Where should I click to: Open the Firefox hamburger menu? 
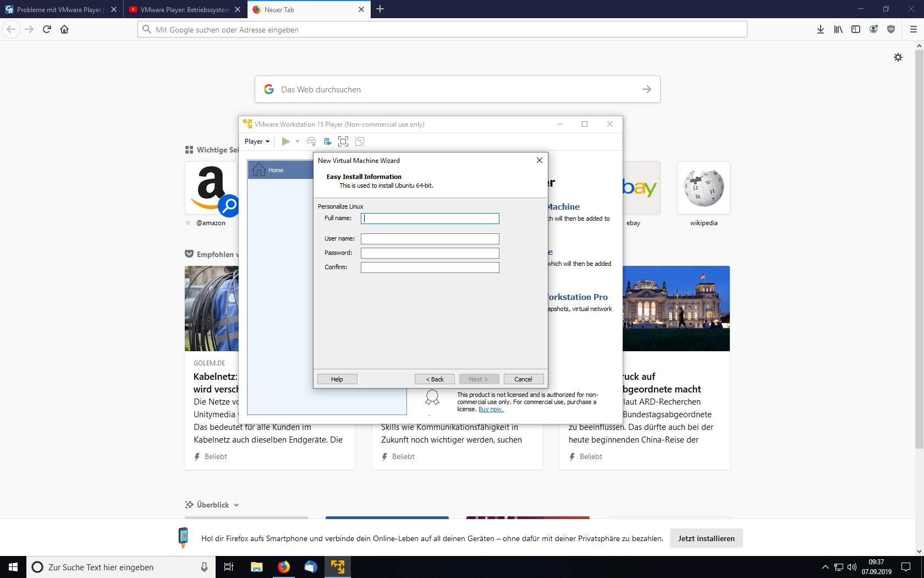[914, 29]
